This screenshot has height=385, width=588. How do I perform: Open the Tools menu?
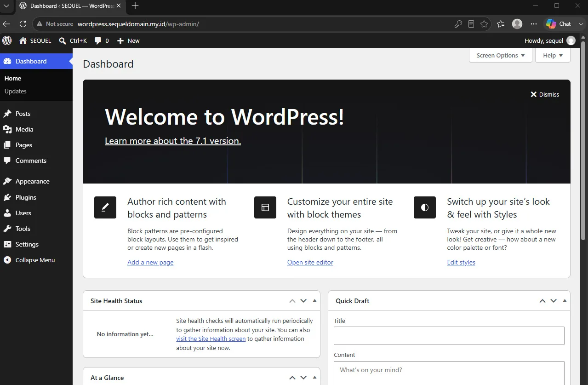pyautogui.click(x=36, y=229)
